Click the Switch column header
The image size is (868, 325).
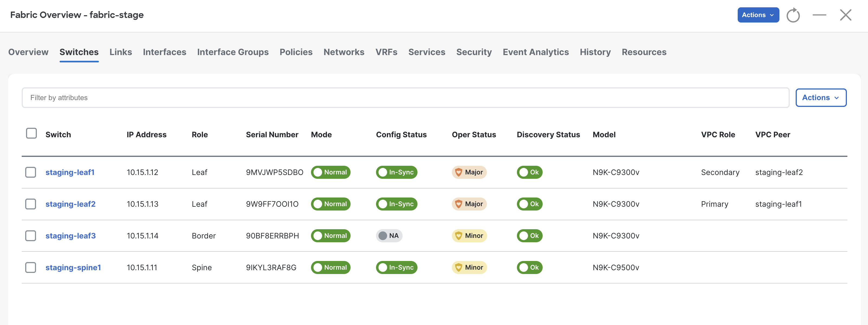(x=58, y=135)
